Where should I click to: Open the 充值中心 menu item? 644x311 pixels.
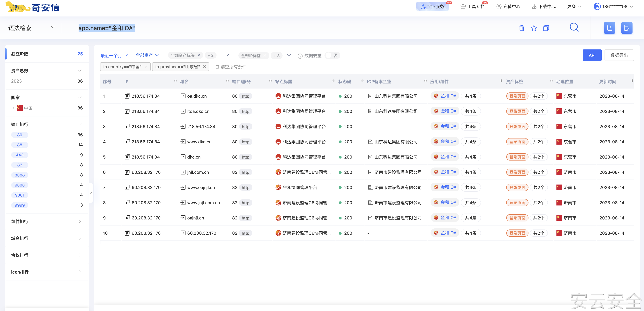(508, 6)
